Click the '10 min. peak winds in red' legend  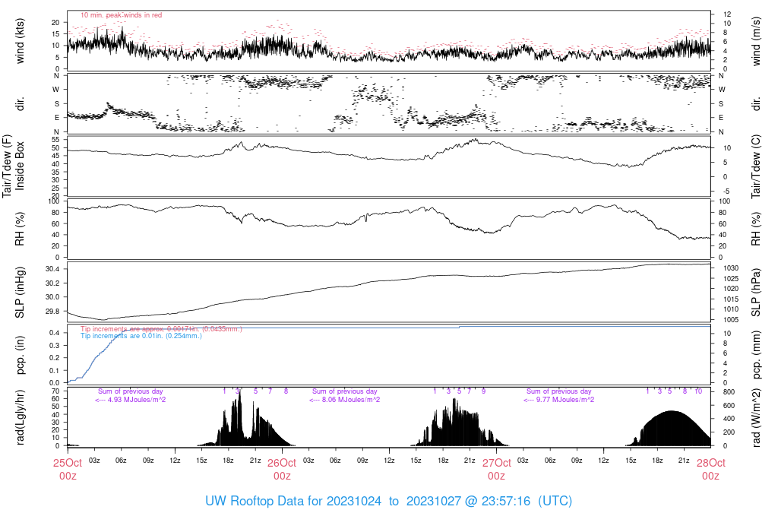pyautogui.click(x=121, y=14)
